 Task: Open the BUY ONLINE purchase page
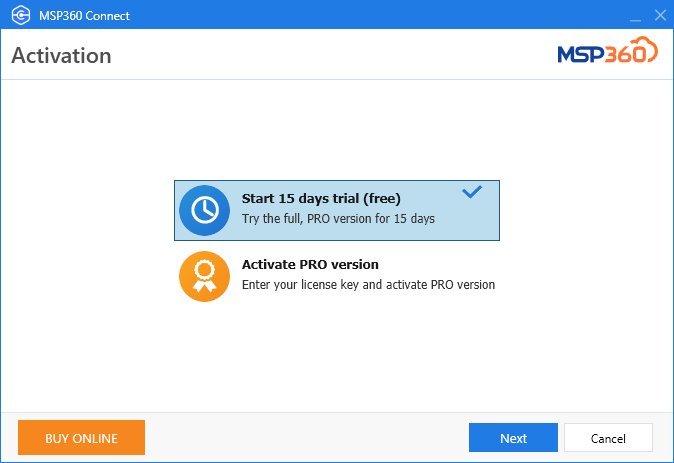[81, 437]
